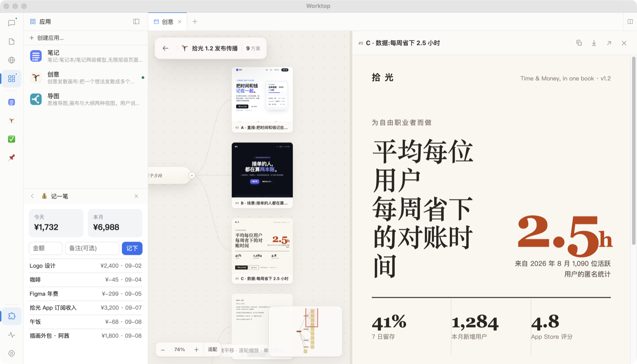Open the 导图 app entry
Image resolution: width=637 pixels, height=364 pixels.
tap(86, 99)
